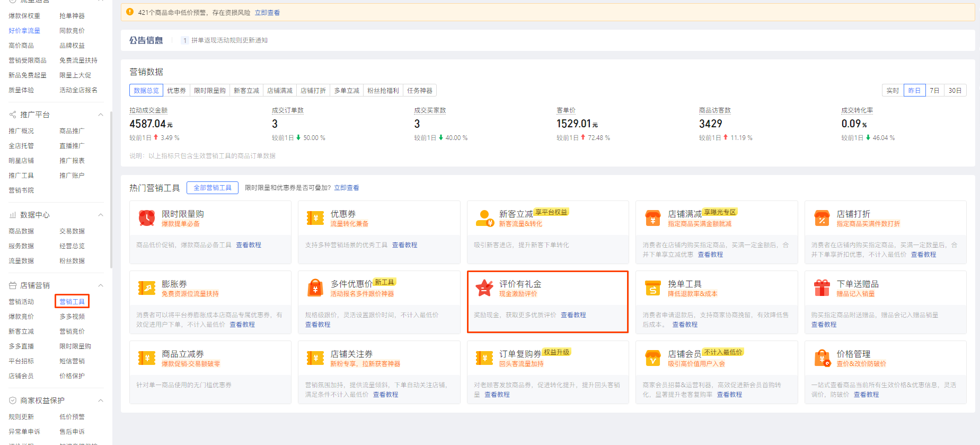Collapse the 推广平台 sidebar section
The height and width of the screenshot is (445, 980).
(100, 115)
